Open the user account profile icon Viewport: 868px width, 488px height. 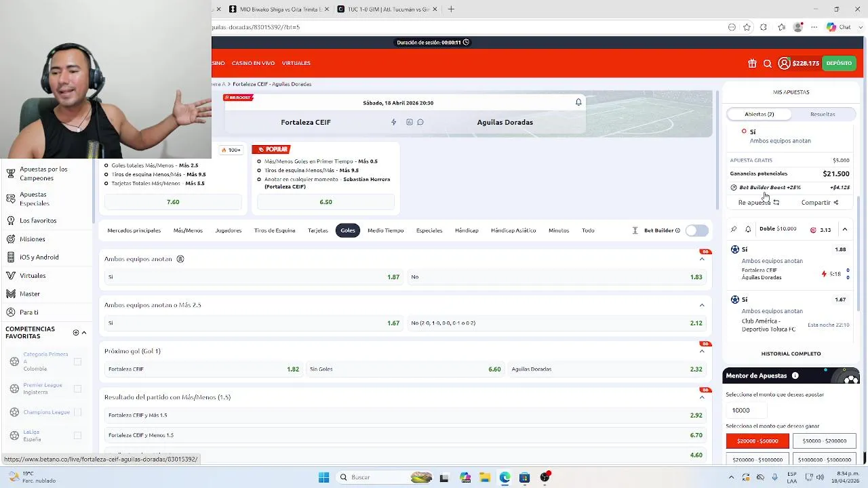(784, 63)
